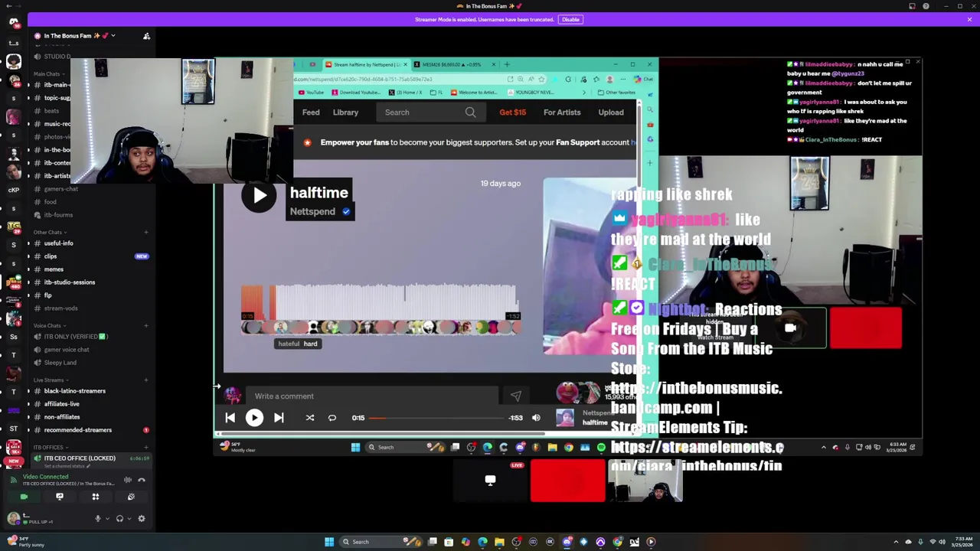Click the SoundCloud search magnifier icon
980x551 pixels.
[470, 112]
